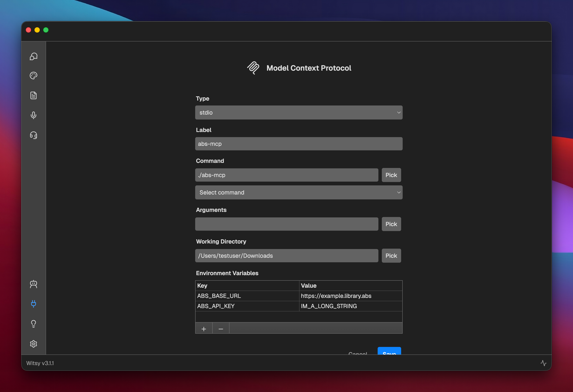The width and height of the screenshot is (573, 392).
Task: Open the chat icon in sidebar
Action: point(34,56)
